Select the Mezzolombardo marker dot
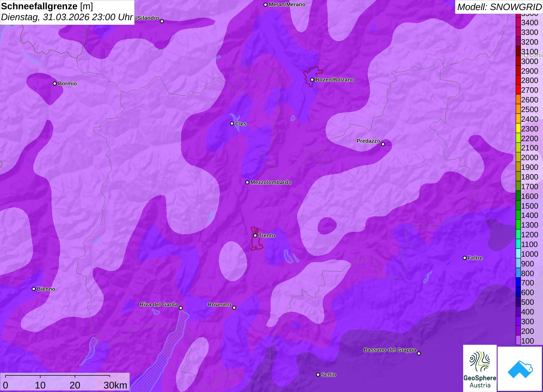Screen dimensions: 543x392 (247, 182)
